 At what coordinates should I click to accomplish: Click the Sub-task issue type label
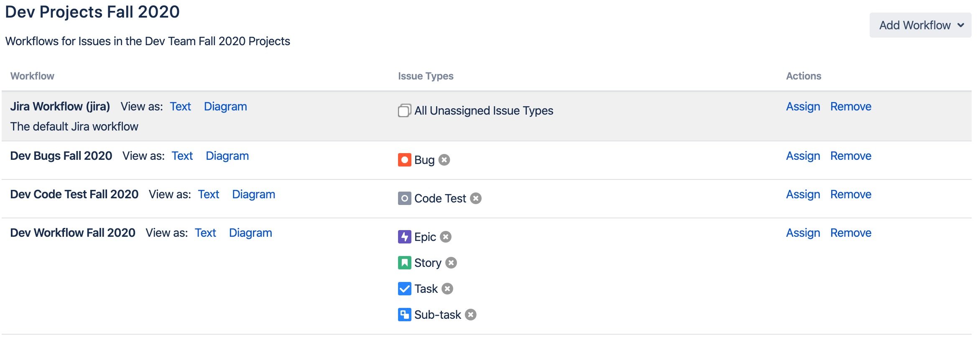438,315
